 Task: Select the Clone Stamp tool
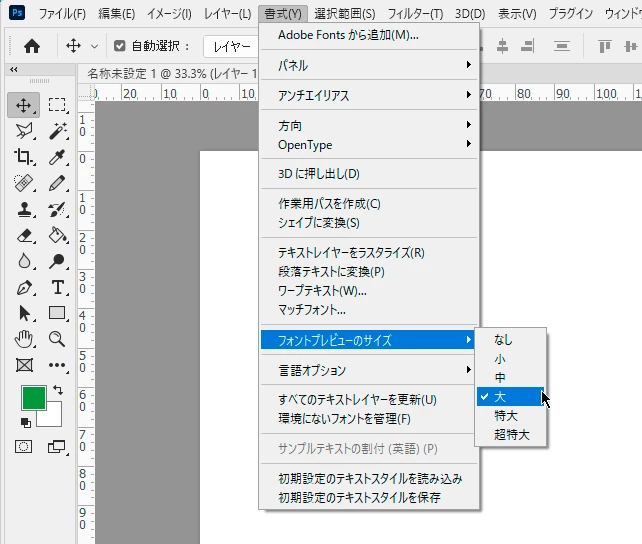[25, 209]
